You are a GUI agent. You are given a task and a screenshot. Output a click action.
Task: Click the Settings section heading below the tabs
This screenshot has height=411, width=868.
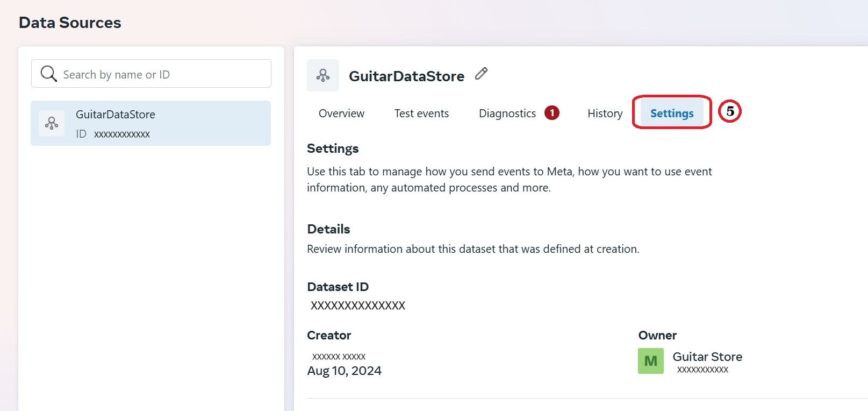click(333, 148)
